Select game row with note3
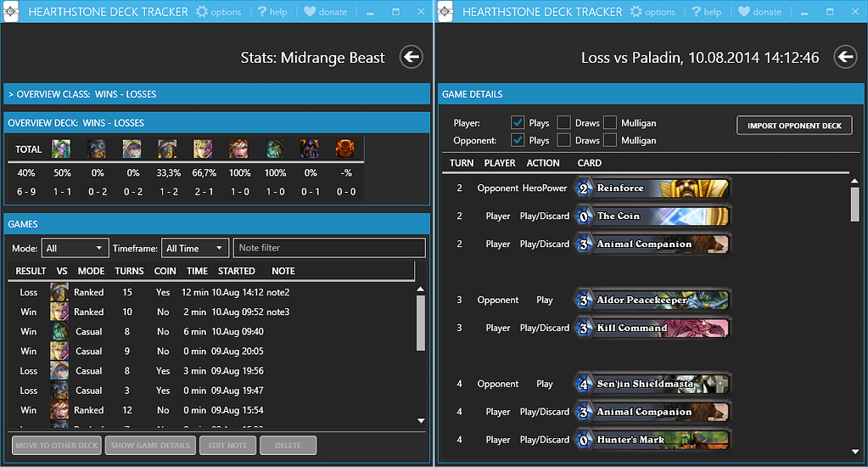The image size is (868, 467). click(x=211, y=312)
